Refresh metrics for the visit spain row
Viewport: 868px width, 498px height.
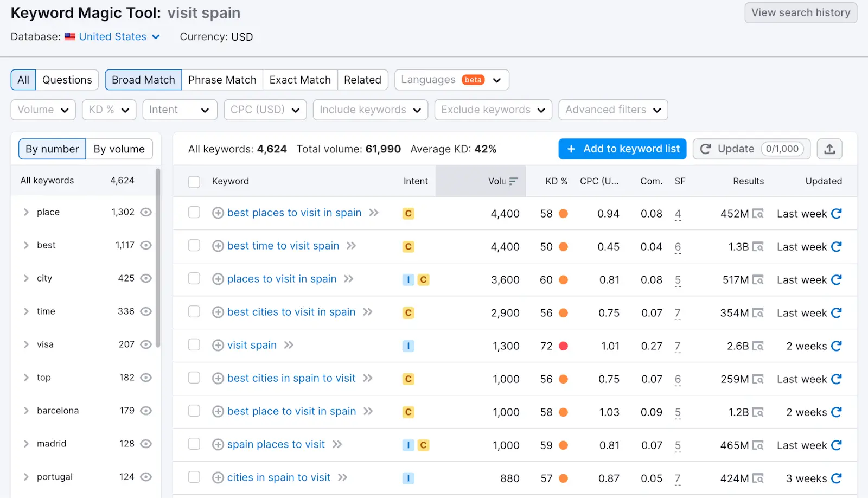(837, 346)
